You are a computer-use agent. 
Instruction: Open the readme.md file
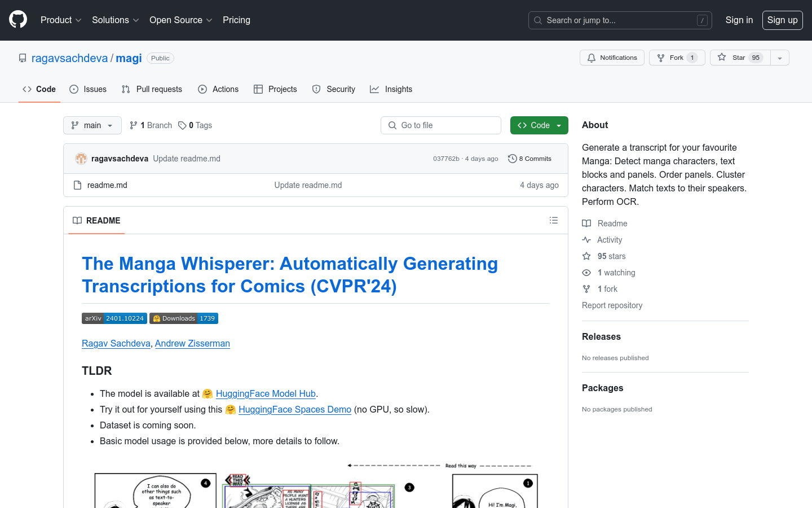[107, 185]
